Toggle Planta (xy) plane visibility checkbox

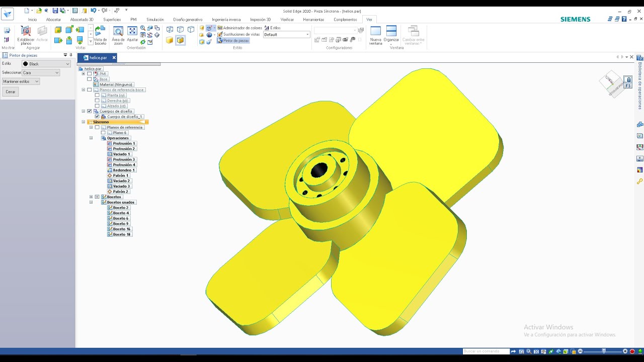pyautogui.click(x=97, y=95)
